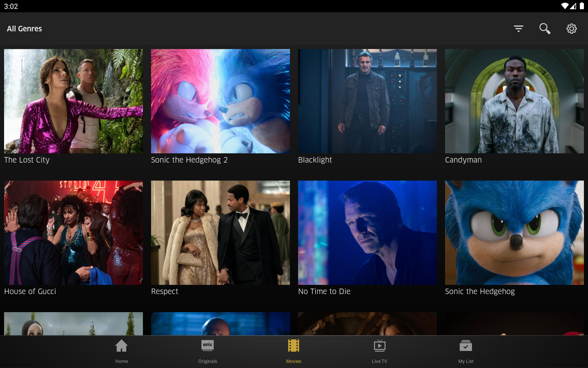Check the Wi-Fi status icon

click(565, 6)
